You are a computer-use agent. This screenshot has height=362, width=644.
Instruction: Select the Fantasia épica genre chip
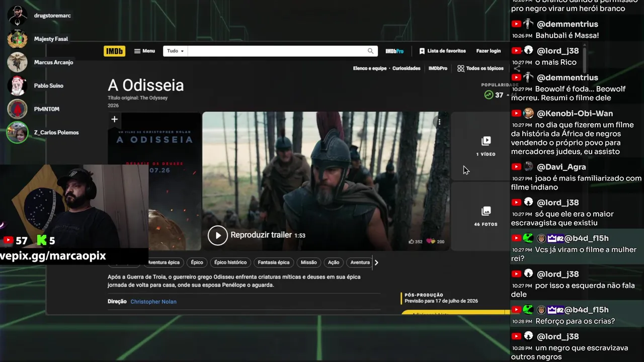click(274, 262)
